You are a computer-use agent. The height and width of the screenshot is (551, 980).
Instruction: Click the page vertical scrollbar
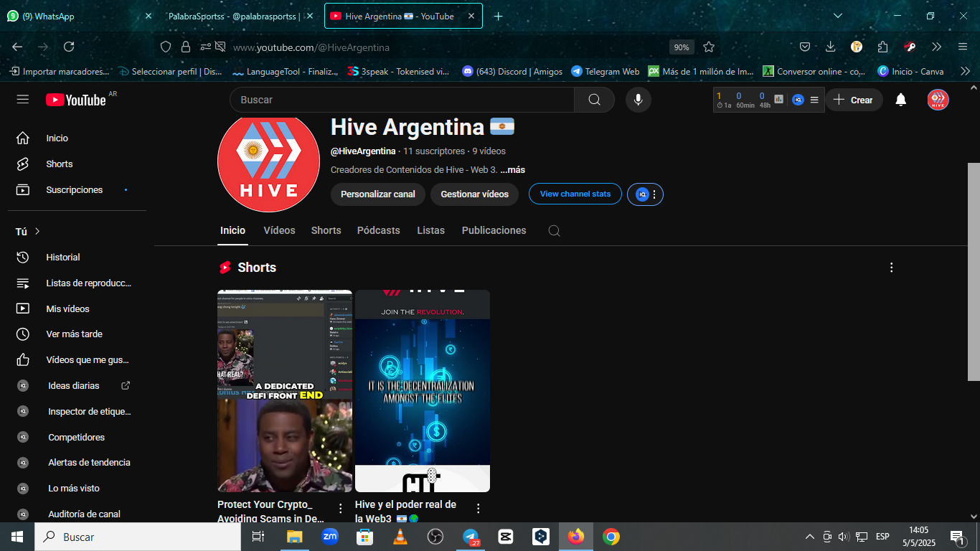(x=974, y=271)
